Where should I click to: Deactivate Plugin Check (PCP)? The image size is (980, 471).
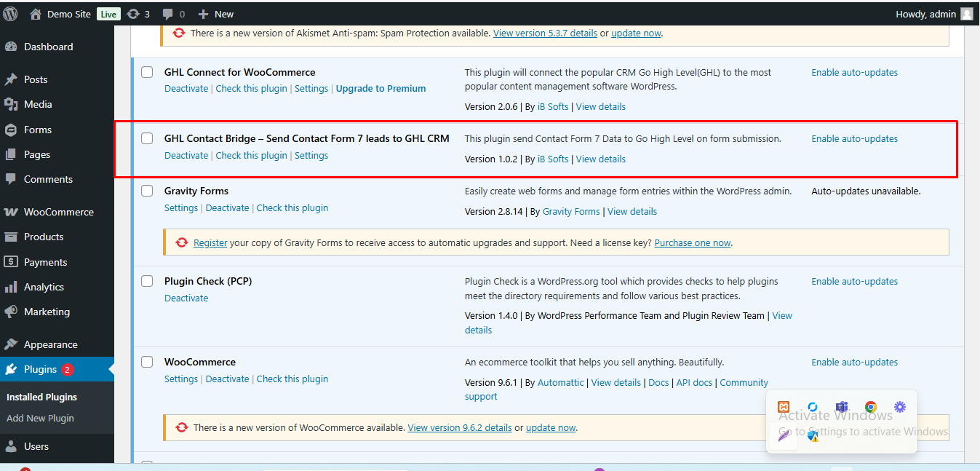pos(186,298)
